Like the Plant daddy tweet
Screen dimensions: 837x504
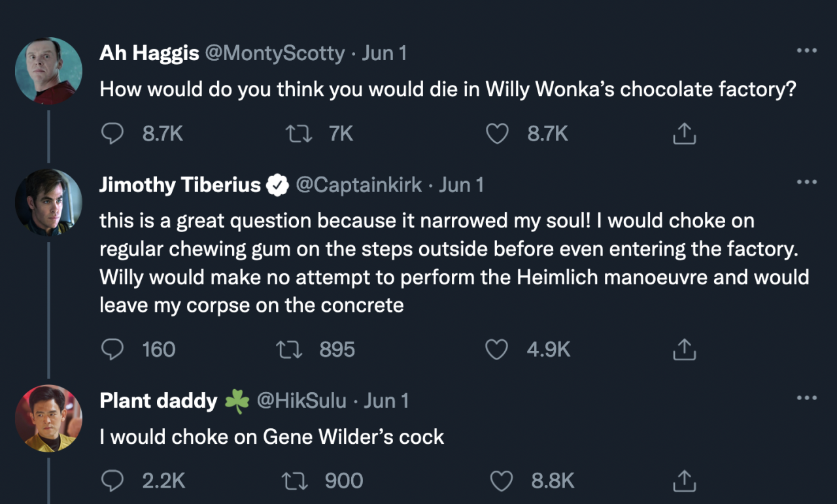[502, 481]
